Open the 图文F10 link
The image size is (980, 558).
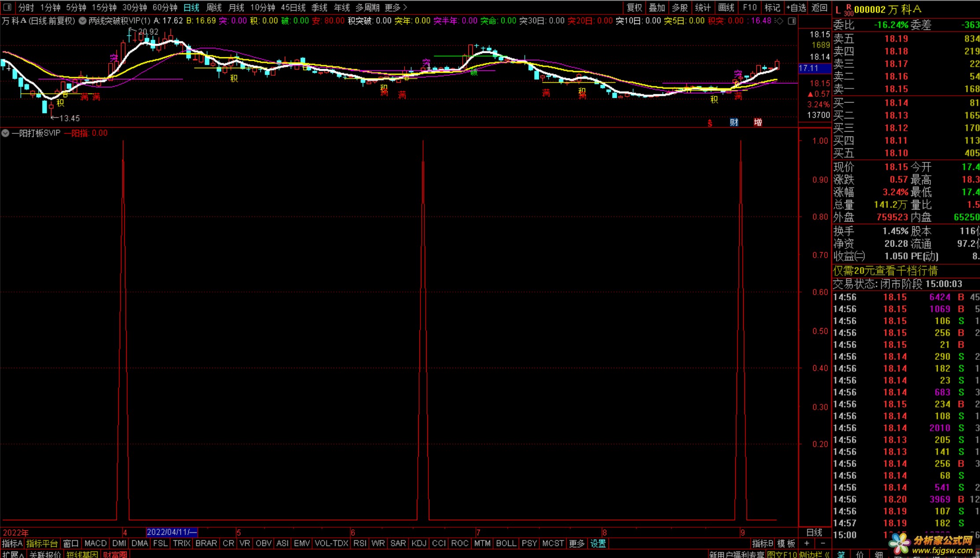(783, 554)
